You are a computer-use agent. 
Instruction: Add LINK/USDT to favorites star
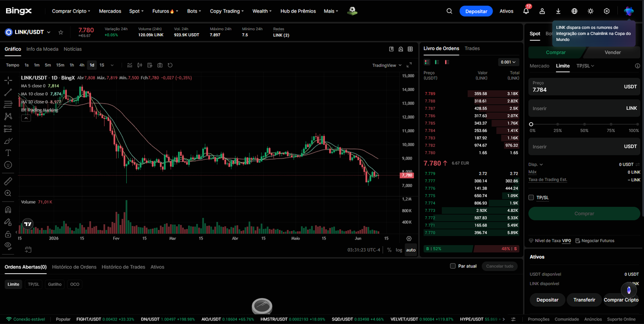[x=61, y=32]
